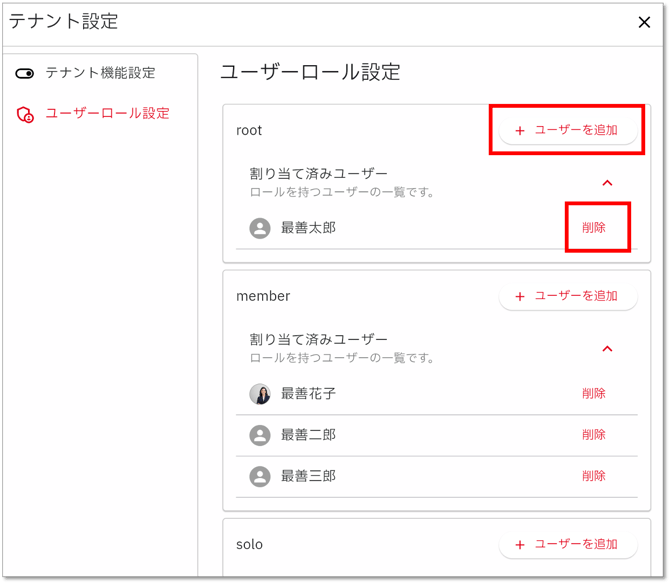
Task: Click 最善三郎's gray avatar icon
Action: coord(260,476)
